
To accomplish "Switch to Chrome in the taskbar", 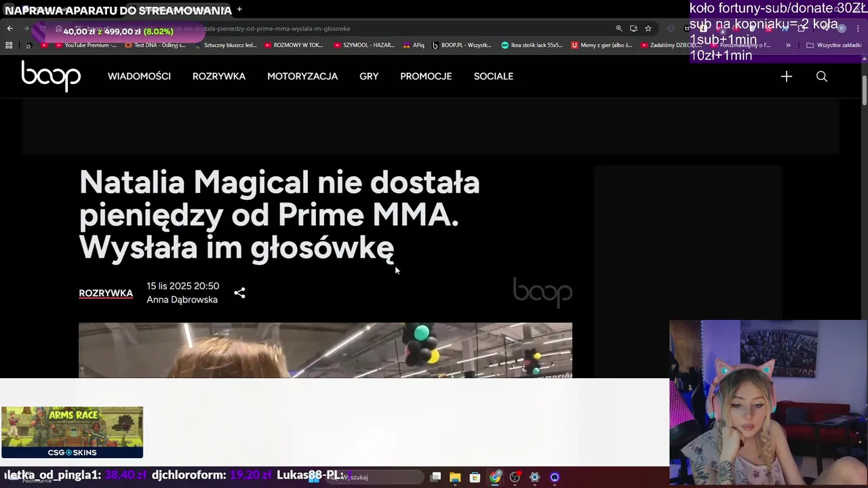I will pos(495,477).
